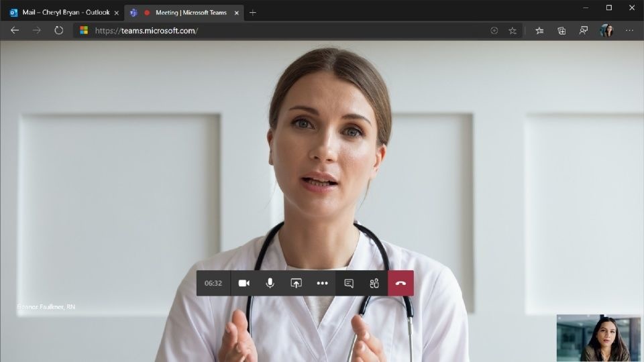Go back to the previous page

pos(15,30)
